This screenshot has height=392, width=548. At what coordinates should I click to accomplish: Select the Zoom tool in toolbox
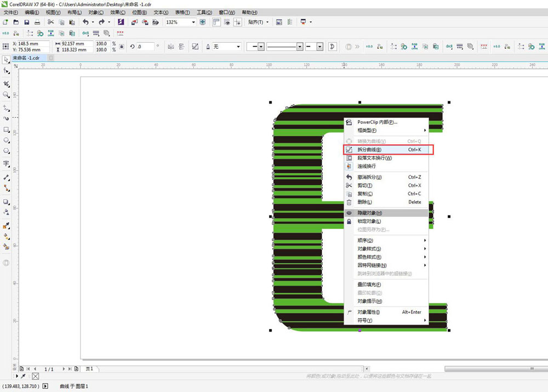(7, 95)
